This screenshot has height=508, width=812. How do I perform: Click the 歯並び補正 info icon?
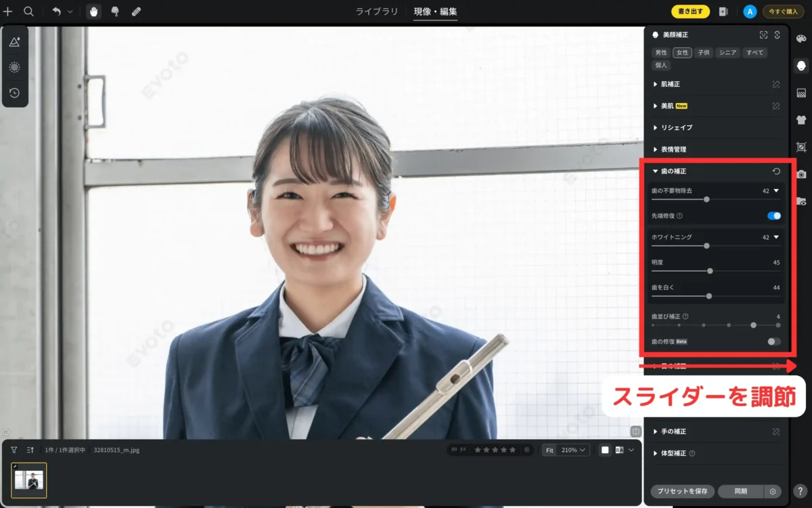685,316
